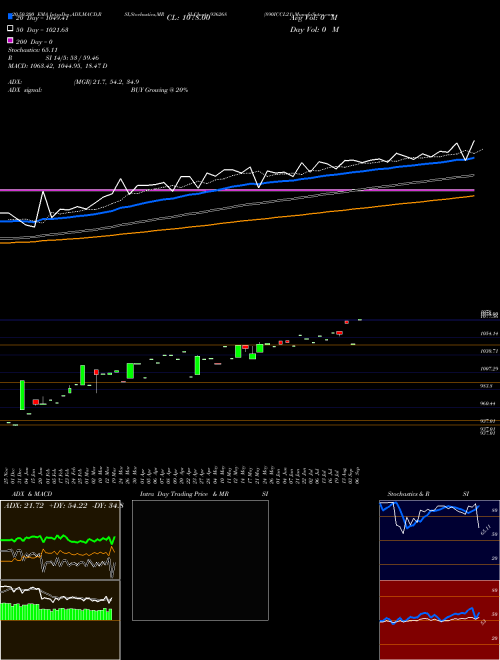
Task: Click the 'Intra Day Trading Price & MR' title
Action: 184,494
